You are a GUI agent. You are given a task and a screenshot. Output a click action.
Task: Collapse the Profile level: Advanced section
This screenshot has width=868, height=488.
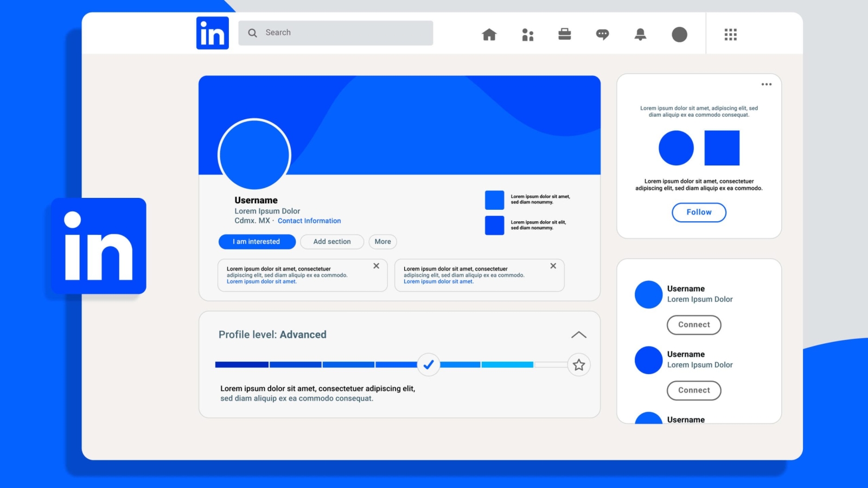pyautogui.click(x=579, y=335)
